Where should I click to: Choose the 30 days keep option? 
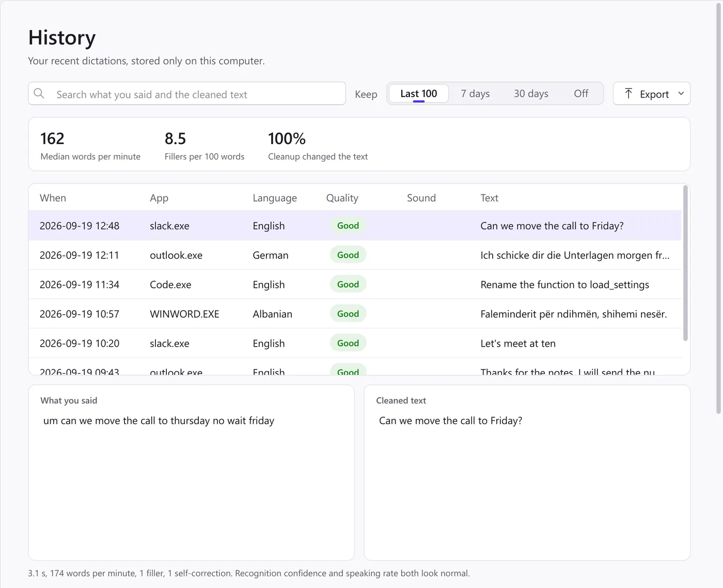click(531, 94)
